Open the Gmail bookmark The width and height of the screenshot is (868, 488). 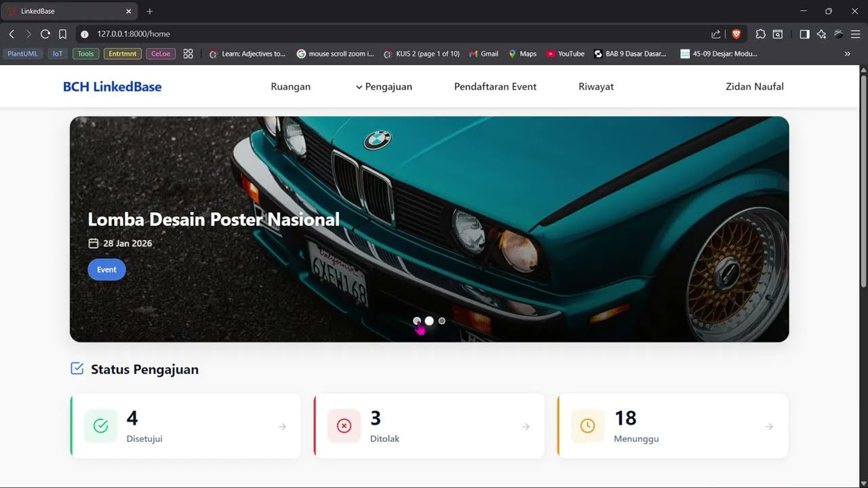[x=484, y=54]
